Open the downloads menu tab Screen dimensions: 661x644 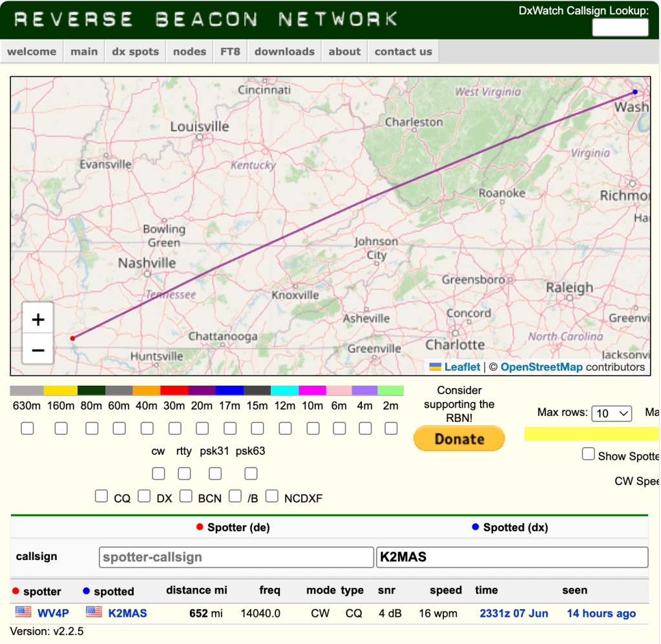tap(284, 52)
